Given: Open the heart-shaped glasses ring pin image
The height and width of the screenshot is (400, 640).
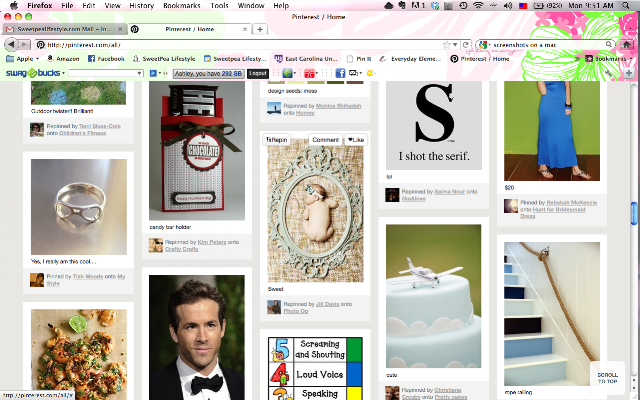Looking at the screenshot, I should [x=79, y=207].
